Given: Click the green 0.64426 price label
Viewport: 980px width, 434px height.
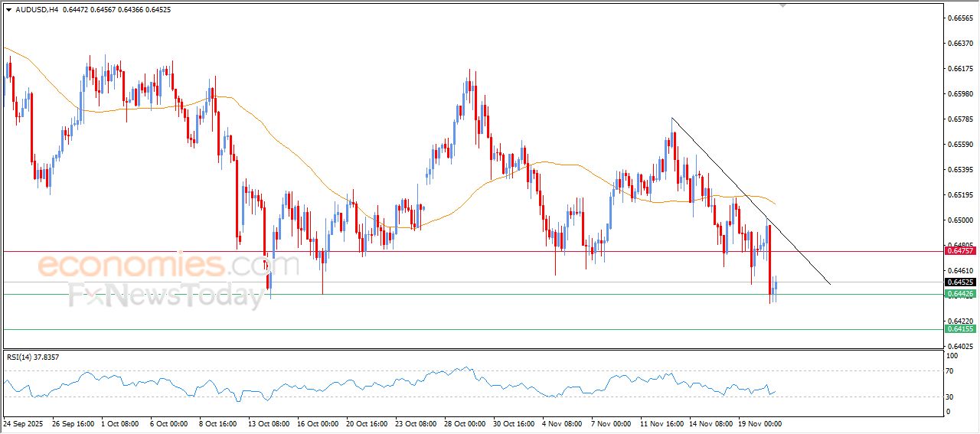Looking at the screenshot, I should click(x=960, y=294).
